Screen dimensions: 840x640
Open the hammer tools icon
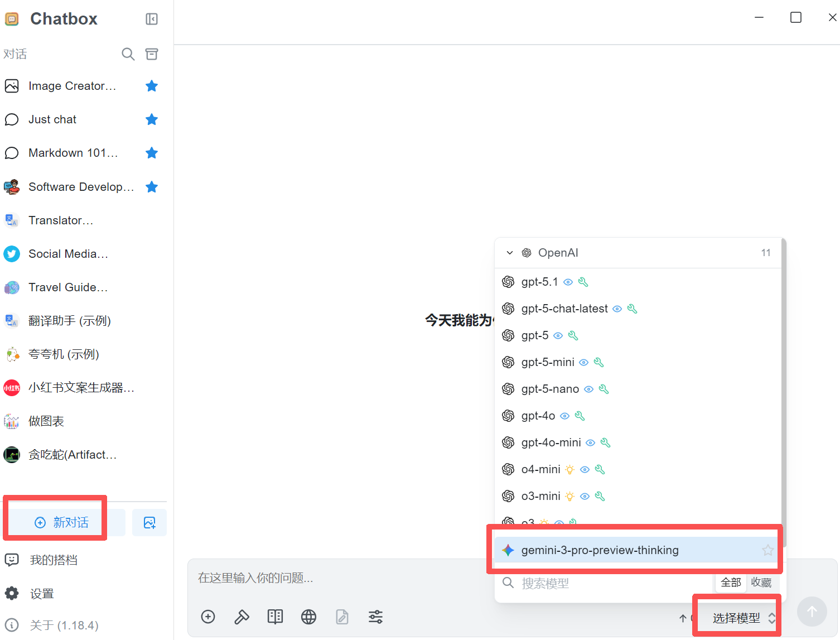pyautogui.click(x=242, y=617)
